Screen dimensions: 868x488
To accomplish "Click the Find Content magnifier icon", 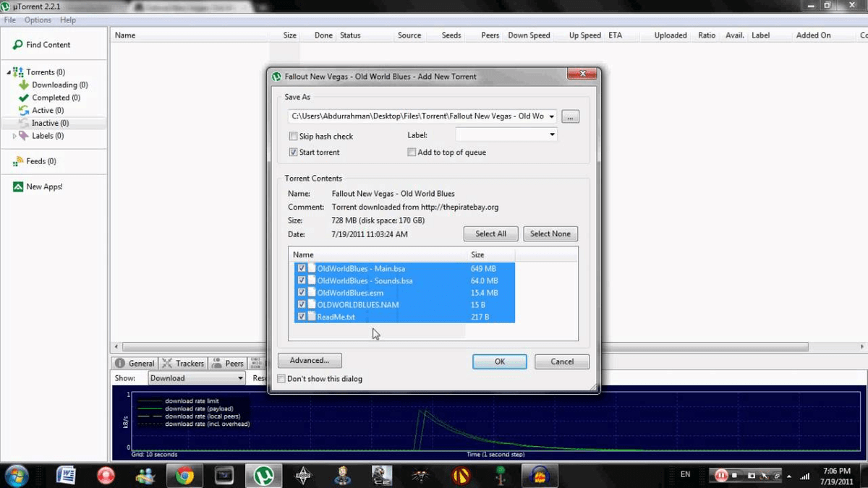I will tap(17, 45).
